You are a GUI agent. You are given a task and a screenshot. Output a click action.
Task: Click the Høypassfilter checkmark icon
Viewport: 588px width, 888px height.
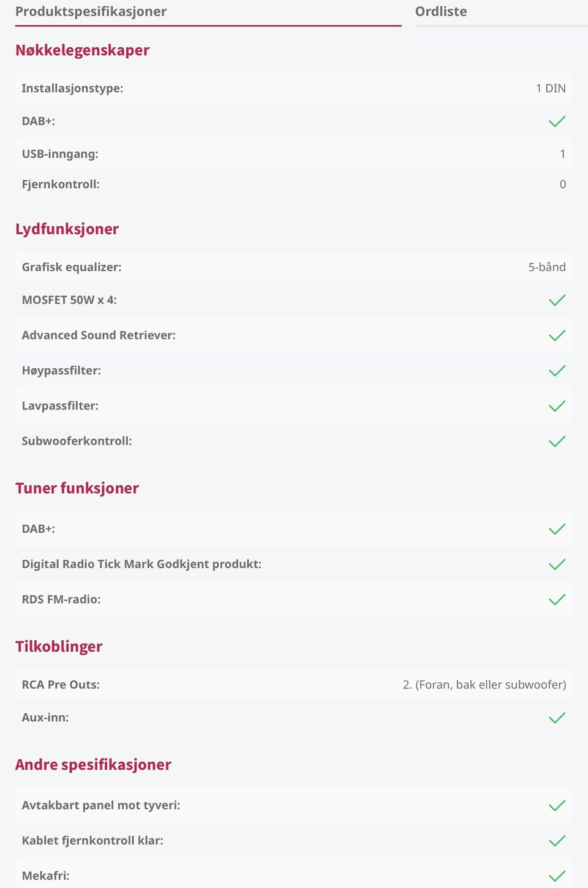pyautogui.click(x=557, y=371)
